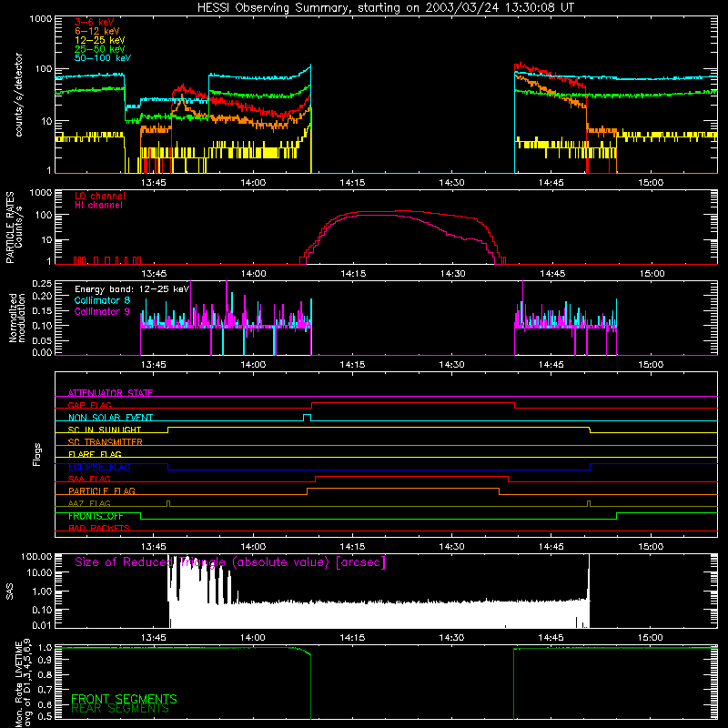Click the 'PARTICLE_FLAG' label

(x=102, y=491)
